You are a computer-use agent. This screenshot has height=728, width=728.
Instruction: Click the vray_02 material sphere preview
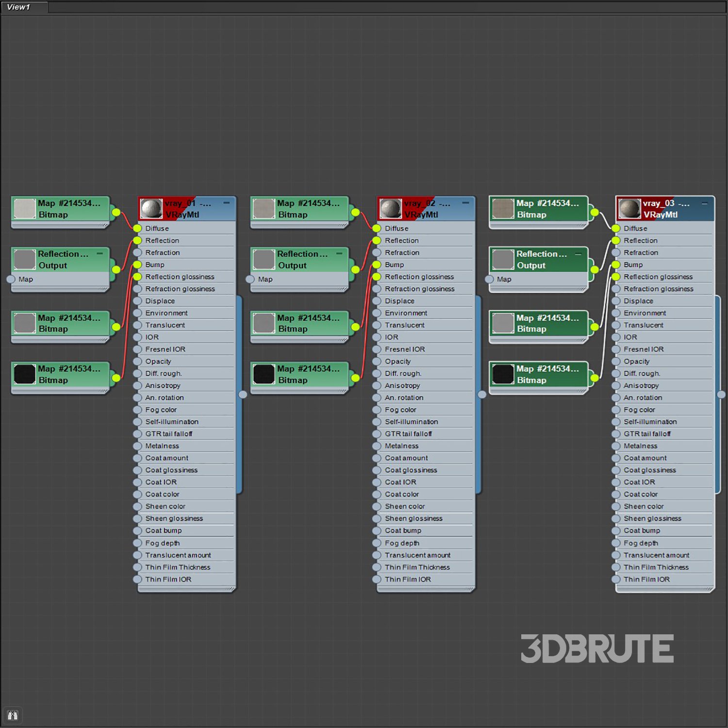[x=390, y=209]
